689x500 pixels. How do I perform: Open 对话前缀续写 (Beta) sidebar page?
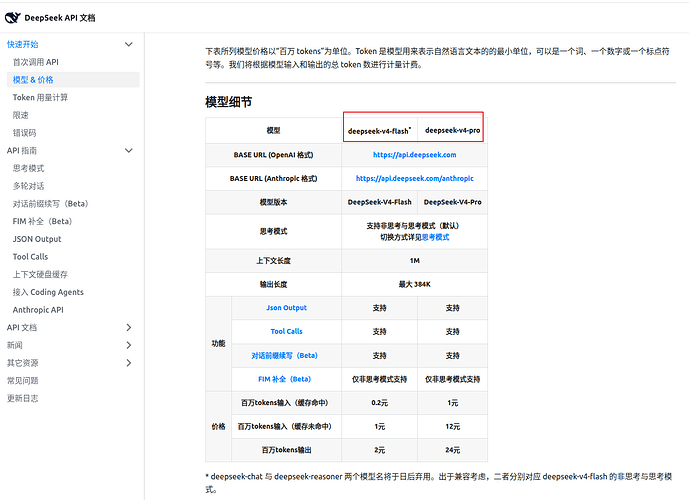[x=51, y=204]
